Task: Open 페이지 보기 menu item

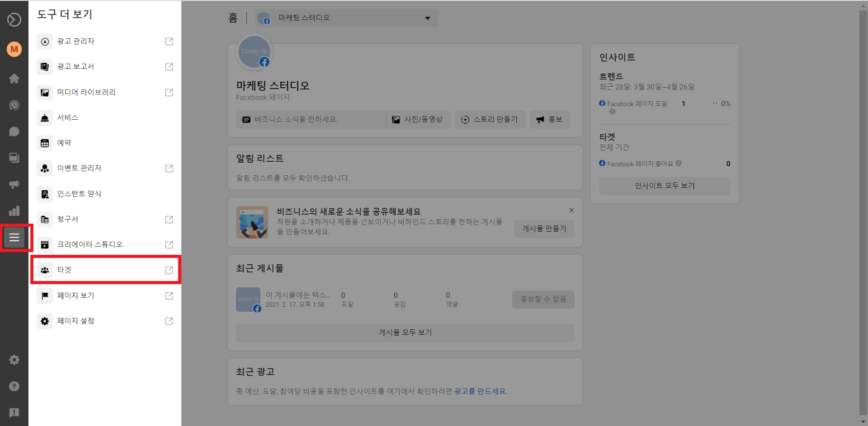Action: (105, 295)
